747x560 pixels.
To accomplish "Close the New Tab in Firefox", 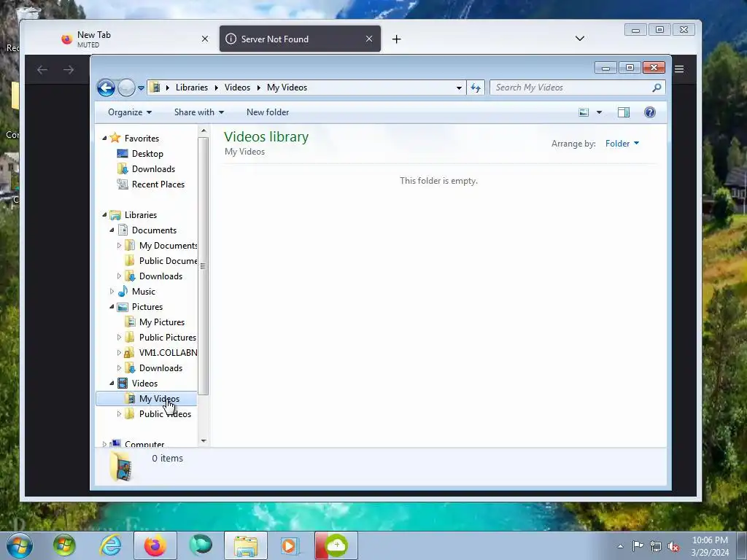I will point(205,39).
